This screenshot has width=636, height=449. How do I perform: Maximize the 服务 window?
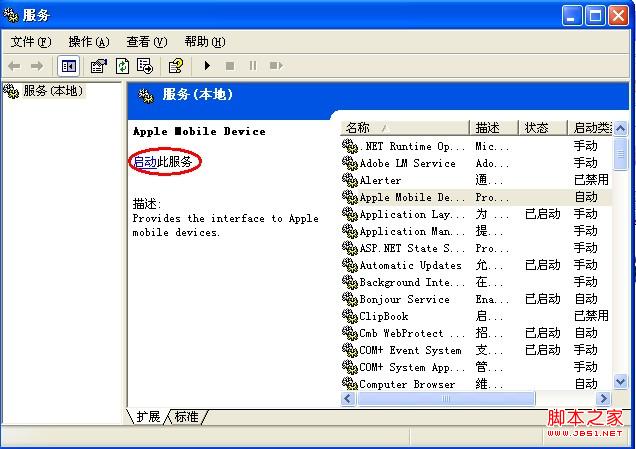click(595, 16)
